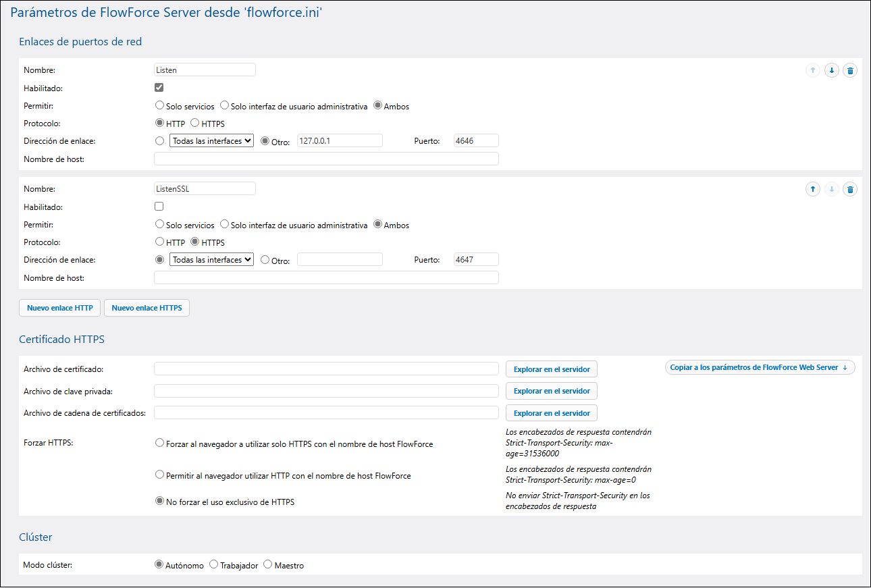The image size is (871, 588).
Task: Add a new binding with Nuevo enlace HTTP
Action: (60, 308)
